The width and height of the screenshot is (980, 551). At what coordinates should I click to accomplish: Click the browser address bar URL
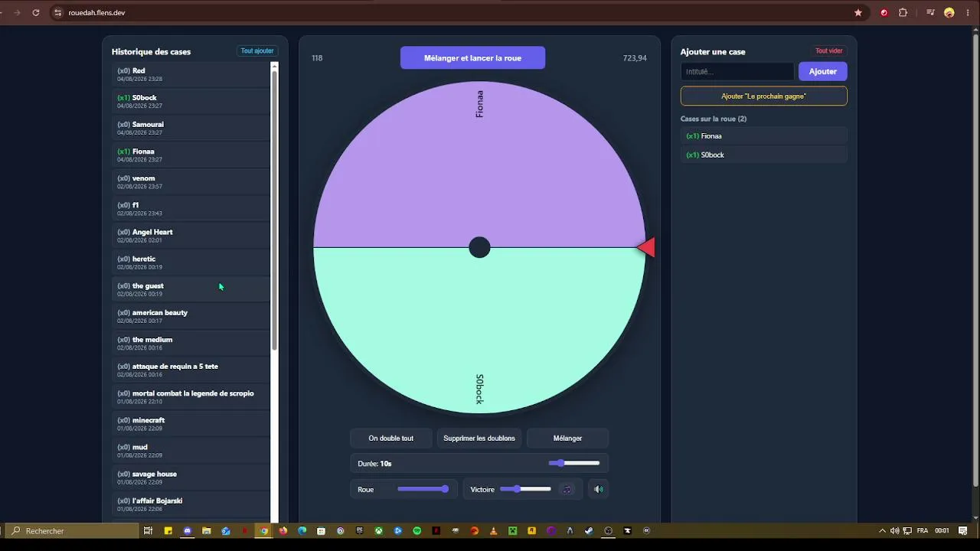click(x=96, y=13)
